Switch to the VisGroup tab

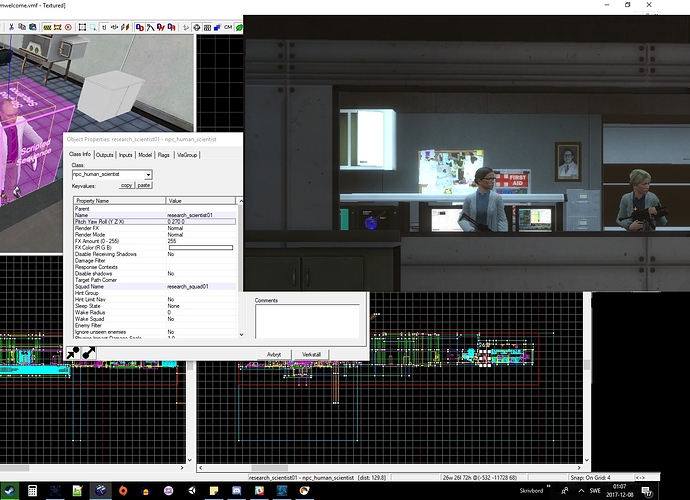click(187, 155)
